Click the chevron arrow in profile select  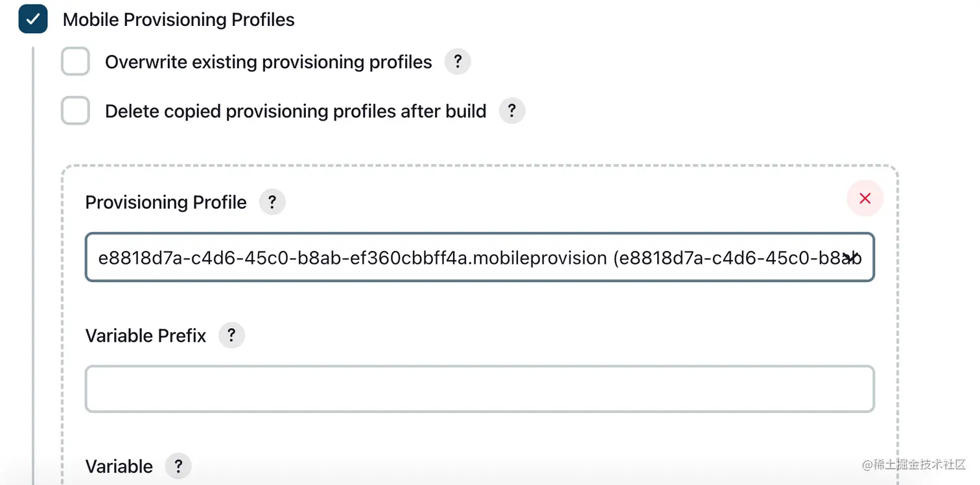click(854, 257)
